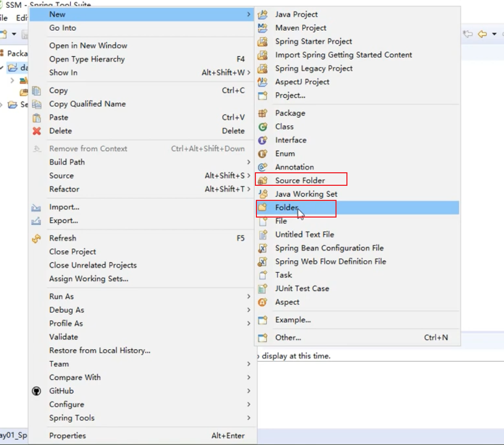Image resolution: width=504 pixels, height=445 pixels.
Task: Expand the Team submenu arrow
Action: [249, 364]
